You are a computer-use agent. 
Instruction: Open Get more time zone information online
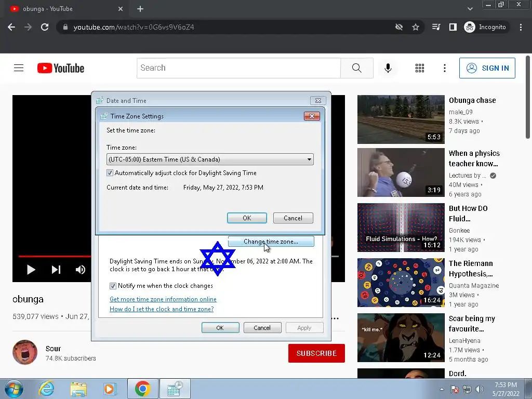[x=163, y=299]
